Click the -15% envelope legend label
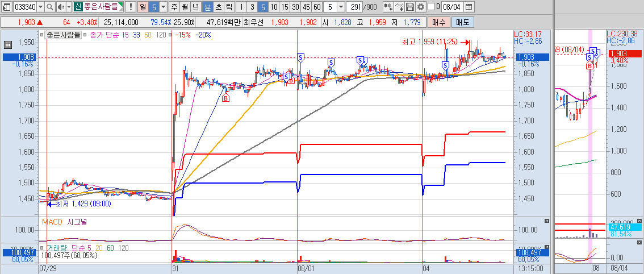 pyautogui.click(x=183, y=35)
